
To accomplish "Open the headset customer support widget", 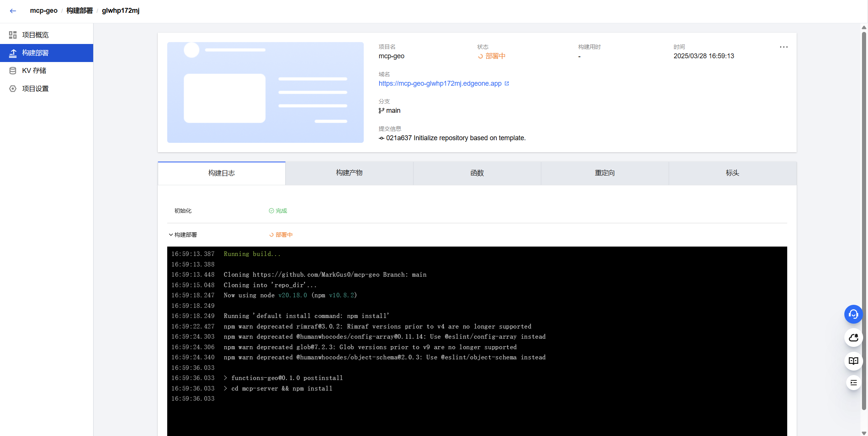I will click(x=853, y=314).
